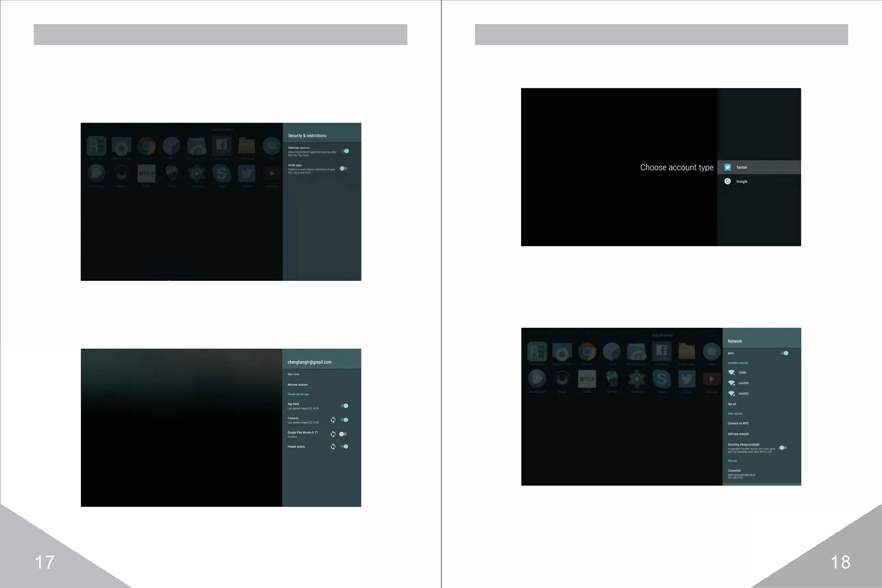Turn off the WiFi switch in Network panel
Screen dimensions: 882x588
784,353
